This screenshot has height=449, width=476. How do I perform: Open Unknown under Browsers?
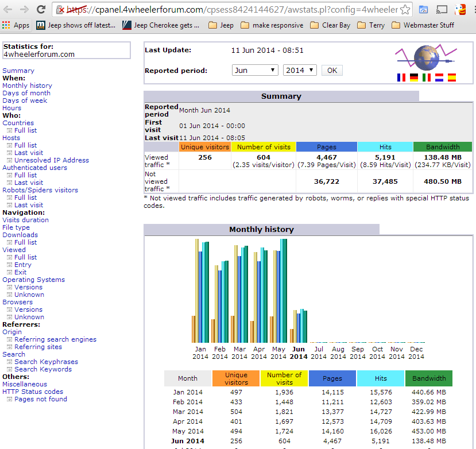pyautogui.click(x=29, y=317)
